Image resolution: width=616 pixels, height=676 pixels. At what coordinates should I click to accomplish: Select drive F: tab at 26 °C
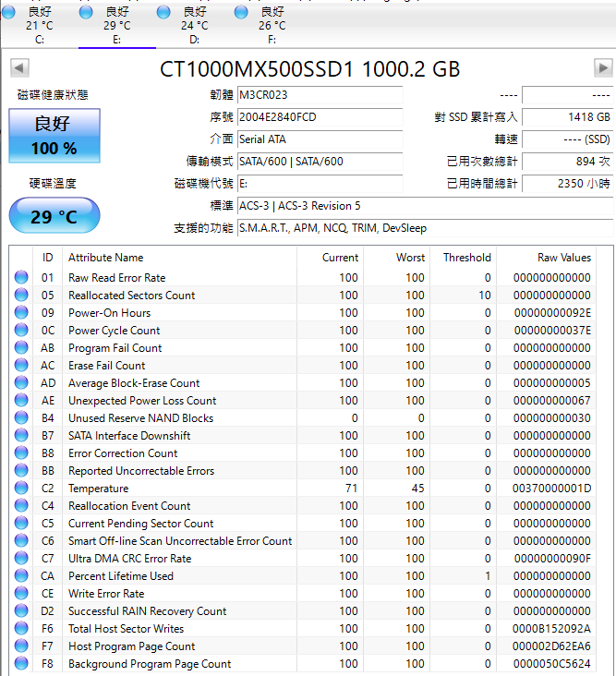[272, 25]
